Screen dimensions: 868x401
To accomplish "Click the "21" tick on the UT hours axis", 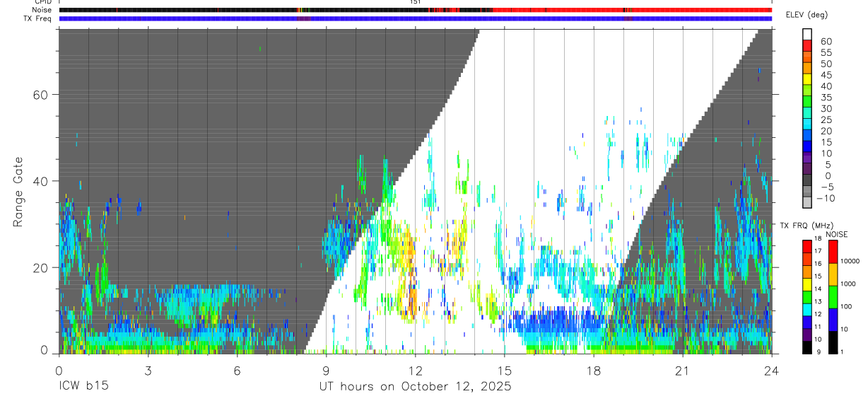I will click(682, 371).
